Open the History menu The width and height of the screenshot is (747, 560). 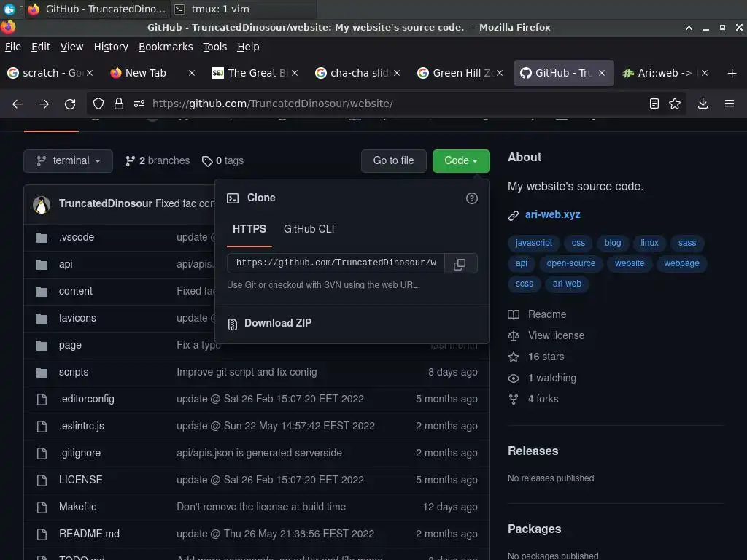point(111,47)
